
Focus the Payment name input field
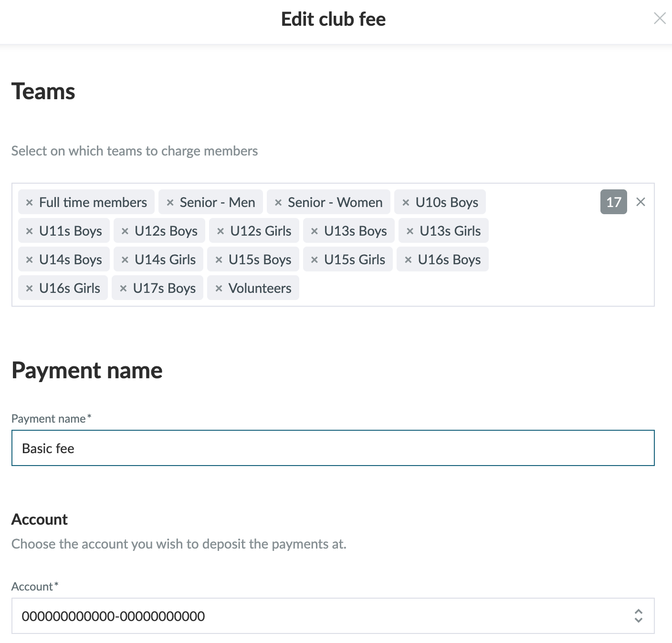point(333,448)
